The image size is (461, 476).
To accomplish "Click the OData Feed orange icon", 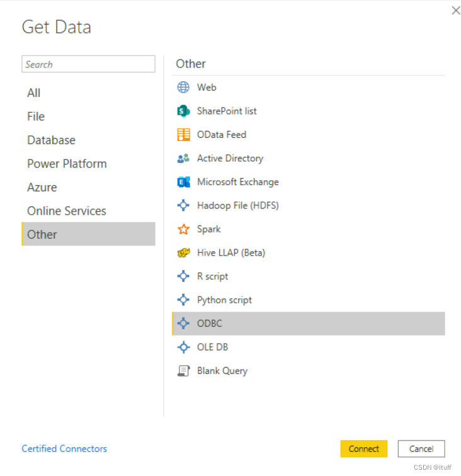I will [x=183, y=135].
